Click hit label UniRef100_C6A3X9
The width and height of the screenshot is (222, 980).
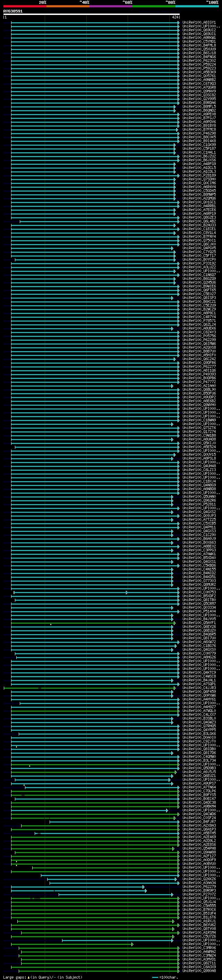point(199,967)
